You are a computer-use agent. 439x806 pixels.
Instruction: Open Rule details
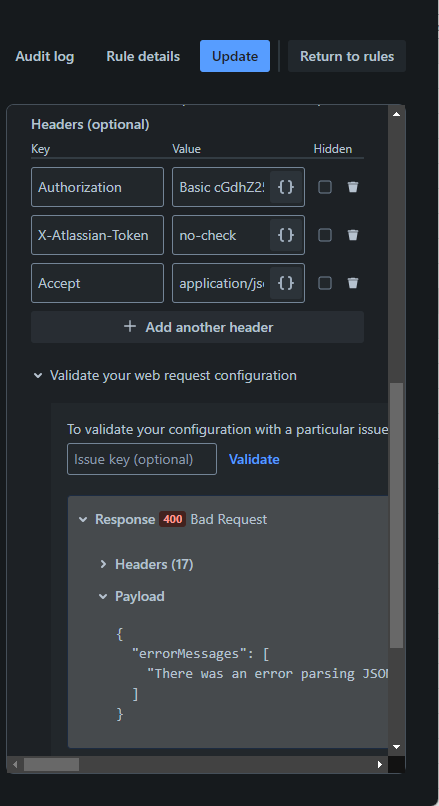(143, 56)
